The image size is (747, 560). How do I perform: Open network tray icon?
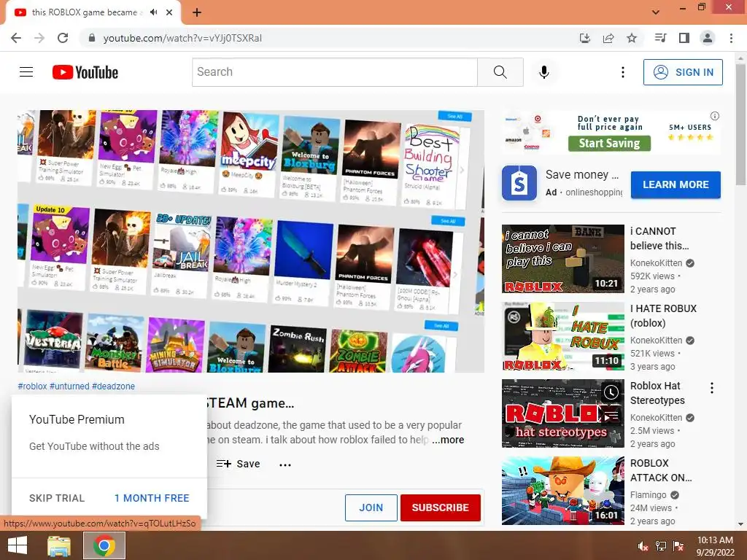point(661,546)
